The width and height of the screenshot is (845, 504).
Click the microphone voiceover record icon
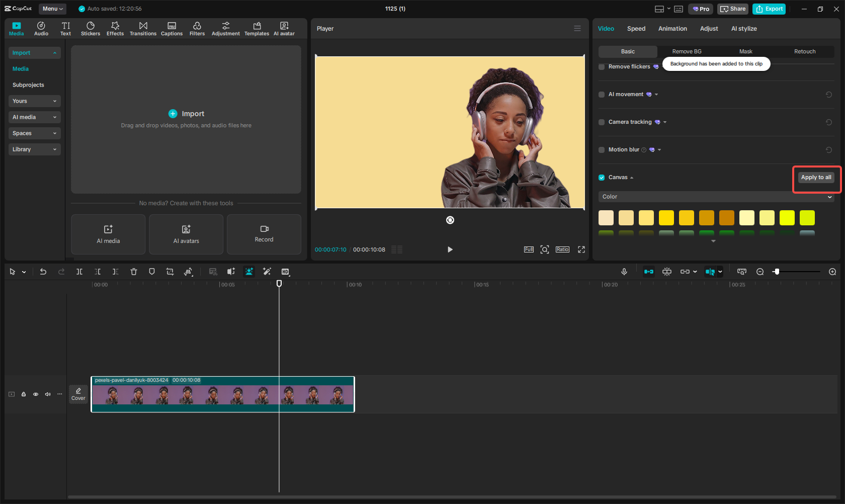pos(624,272)
